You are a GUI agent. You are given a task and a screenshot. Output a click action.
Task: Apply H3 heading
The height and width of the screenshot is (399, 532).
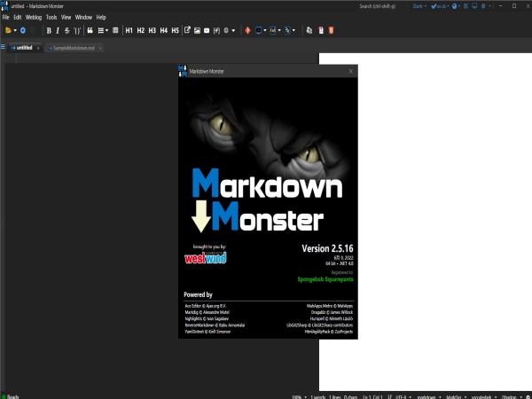coord(152,30)
